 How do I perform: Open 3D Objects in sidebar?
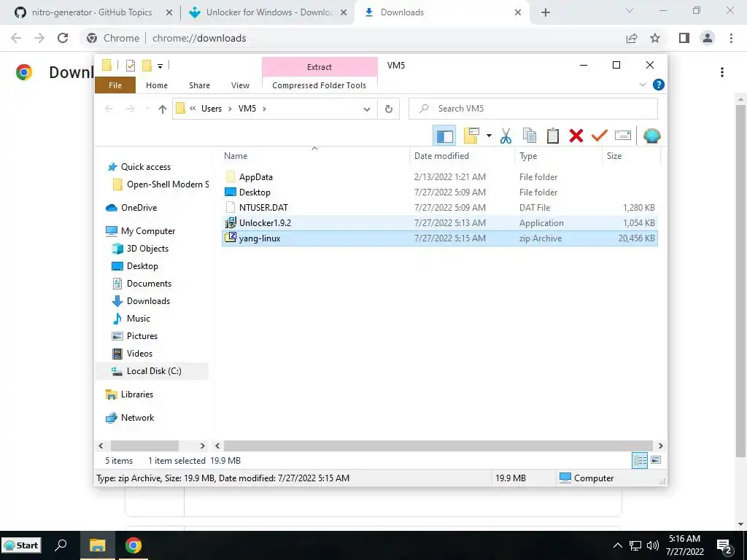point(147,249)
